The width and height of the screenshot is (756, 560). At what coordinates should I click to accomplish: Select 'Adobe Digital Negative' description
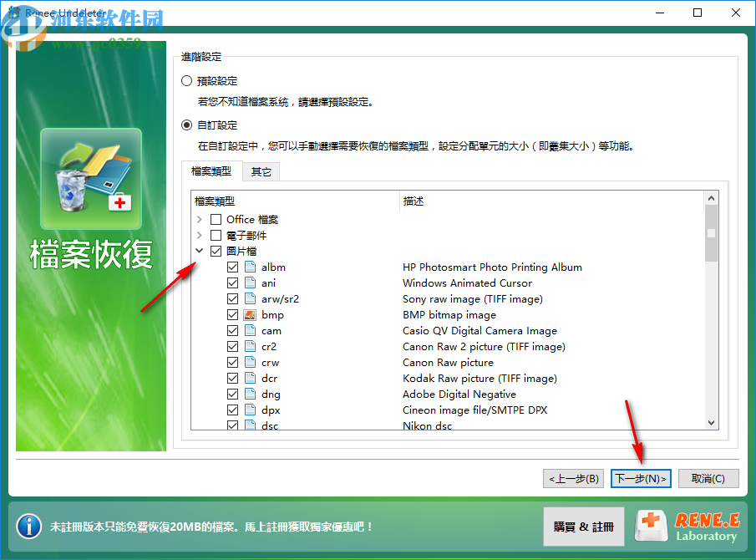pyautogui.click(x=459, y=394)
